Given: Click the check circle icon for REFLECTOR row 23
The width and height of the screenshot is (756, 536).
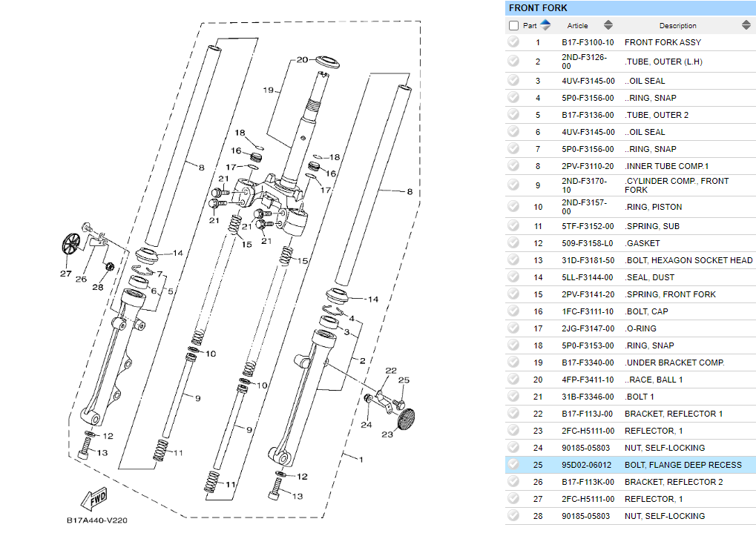Looking at the screenshot, I should [513, 431].
